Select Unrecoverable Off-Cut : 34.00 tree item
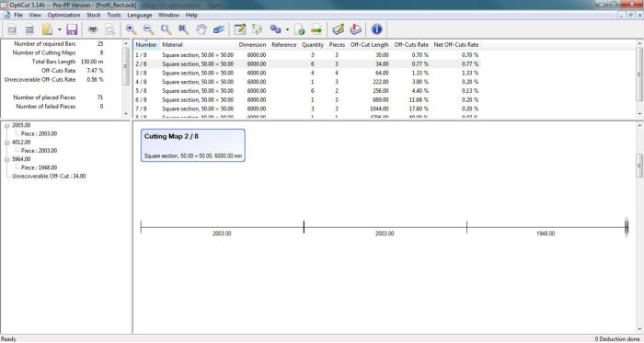This screenshot has width=644, height=343. pyautogui.click(x=49, y=176)
